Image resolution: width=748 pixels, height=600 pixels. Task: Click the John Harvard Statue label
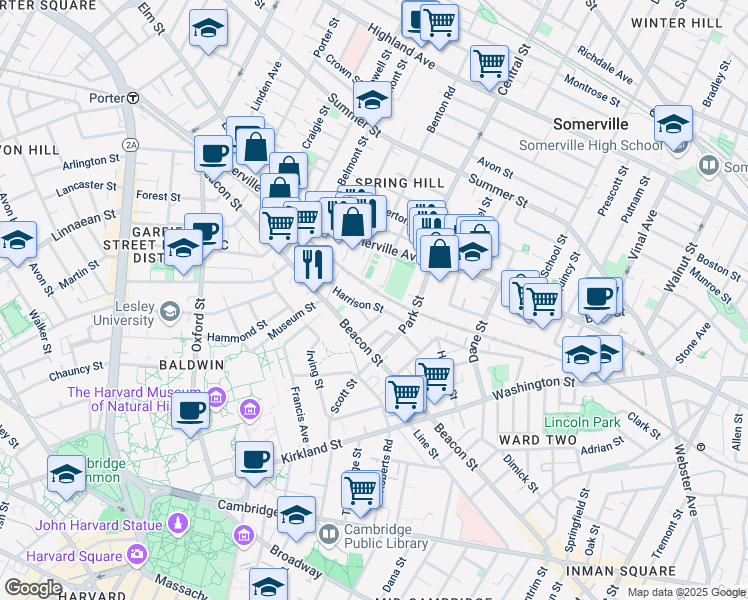(x=98, y=526)
